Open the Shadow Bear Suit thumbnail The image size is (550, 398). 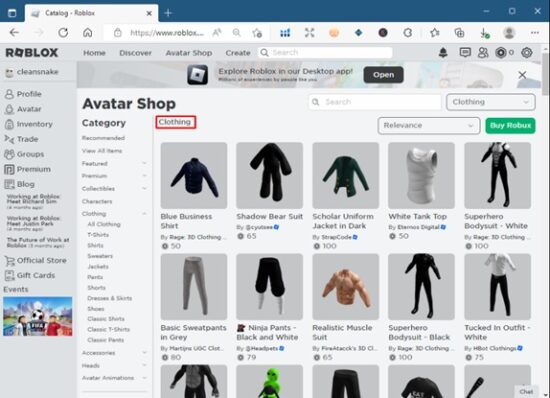point(269,175)
